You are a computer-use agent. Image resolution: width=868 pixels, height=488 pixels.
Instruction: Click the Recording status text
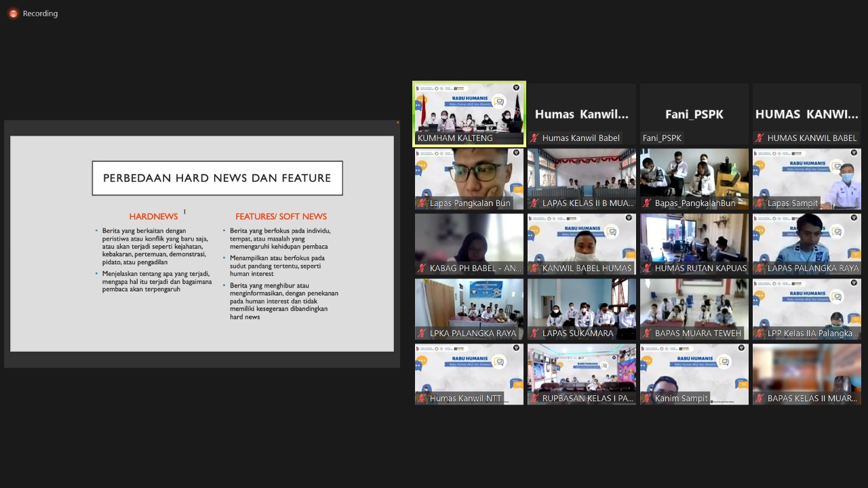point(40,14)
